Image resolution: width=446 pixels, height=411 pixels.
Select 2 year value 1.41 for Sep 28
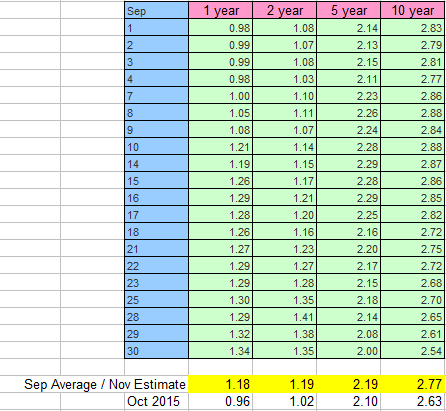(285, 316)
